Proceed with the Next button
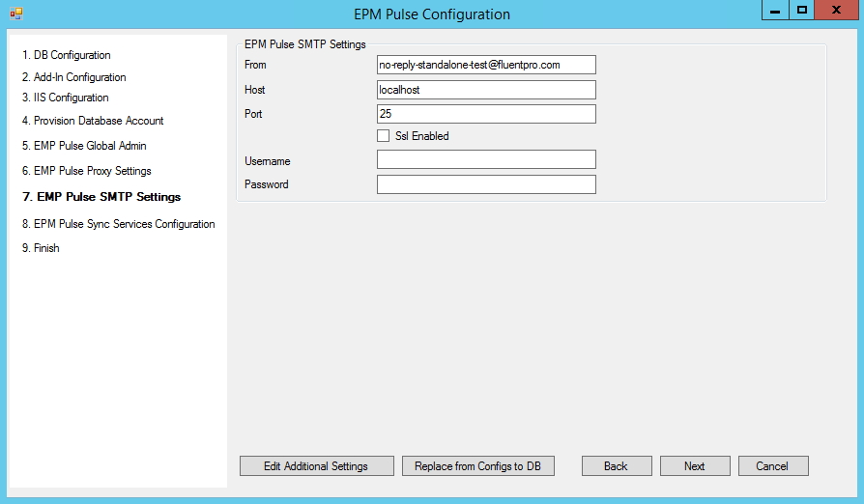Image resolution: width=864 pixels, height=504 pixels. (x=695, y=466)
